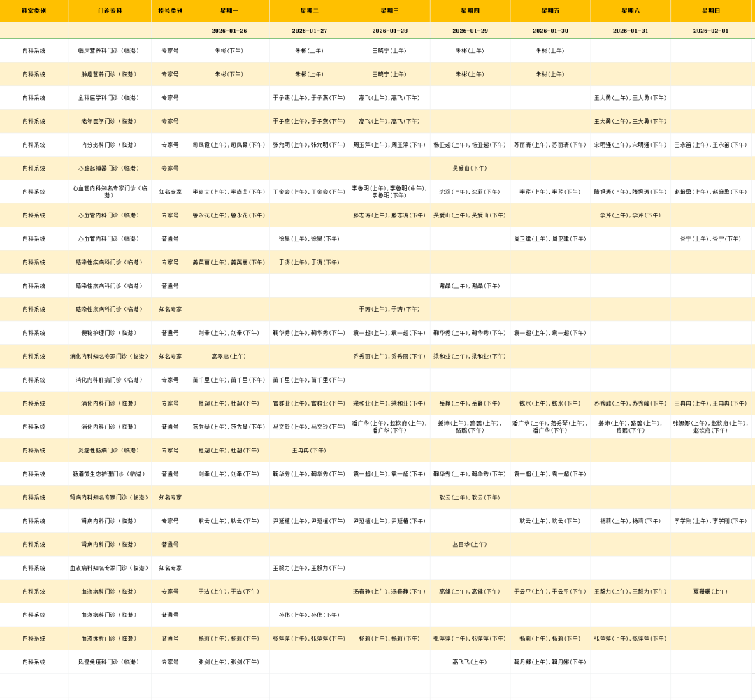755x700 pixels.
Task: Click the 科室类别 column header
Action: (x=34, y=10)
